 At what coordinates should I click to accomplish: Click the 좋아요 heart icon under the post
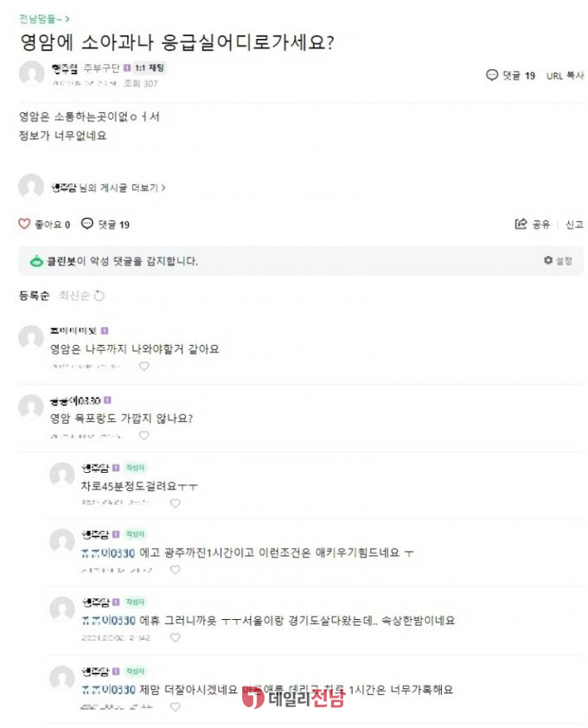coord(24,224)
